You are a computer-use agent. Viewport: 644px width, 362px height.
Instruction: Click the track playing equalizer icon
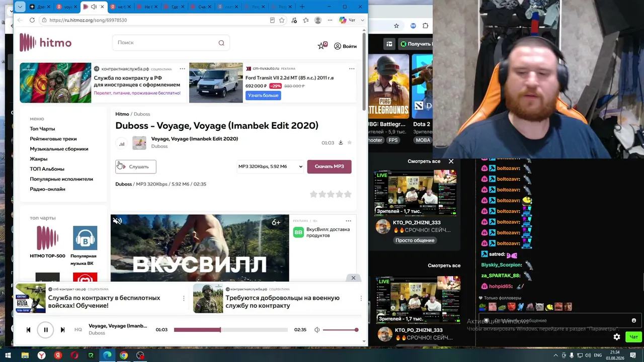[x=122, y=144]
